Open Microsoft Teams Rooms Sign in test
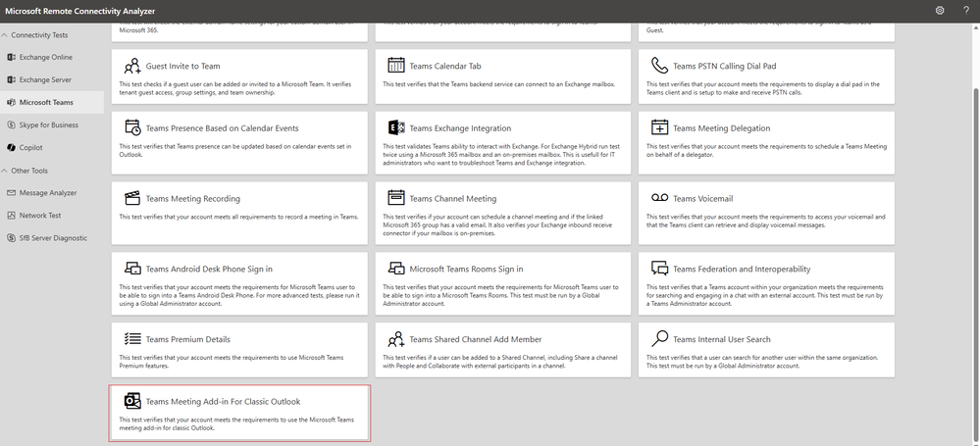Image resolution: width=980 pixels, height=446 pixels. (503, 283)
